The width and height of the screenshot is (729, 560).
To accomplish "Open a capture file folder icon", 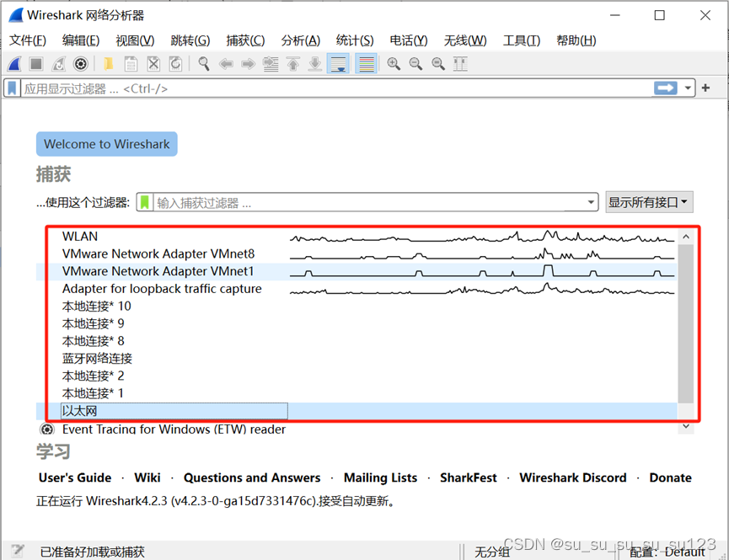I will pos(109,64).
